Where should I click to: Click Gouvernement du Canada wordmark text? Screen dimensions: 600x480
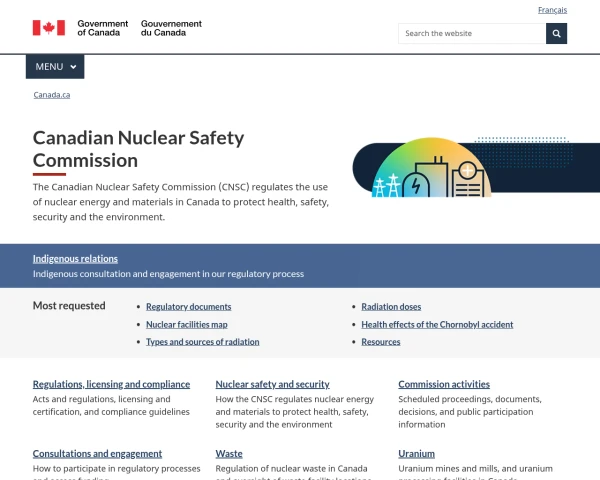coord(171,28)
